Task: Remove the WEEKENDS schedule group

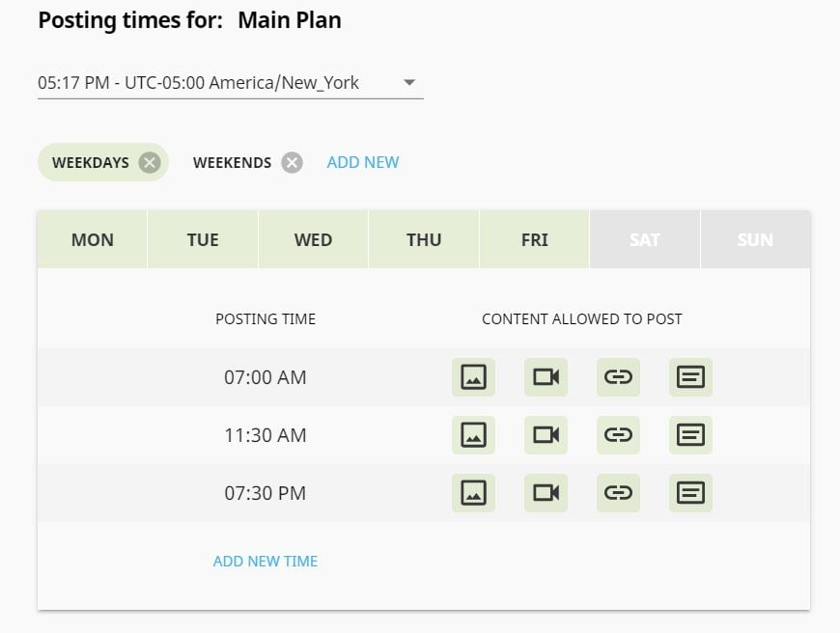Action: pos(292,162)
